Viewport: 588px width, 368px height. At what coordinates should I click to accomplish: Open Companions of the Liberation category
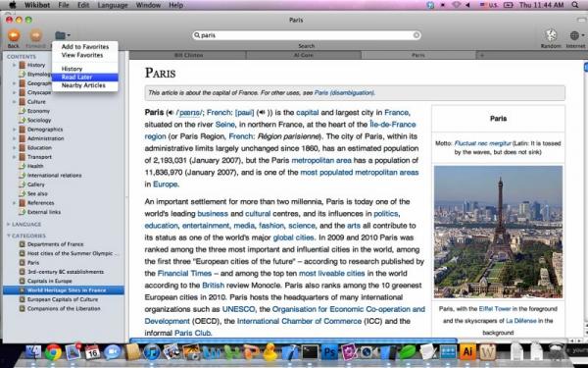pos(64,309)
